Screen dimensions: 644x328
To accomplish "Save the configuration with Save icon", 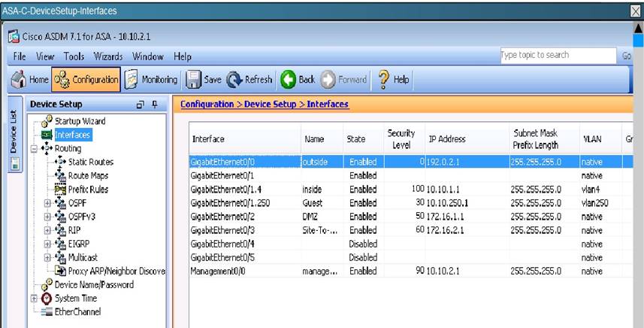I will click(203, 79).
